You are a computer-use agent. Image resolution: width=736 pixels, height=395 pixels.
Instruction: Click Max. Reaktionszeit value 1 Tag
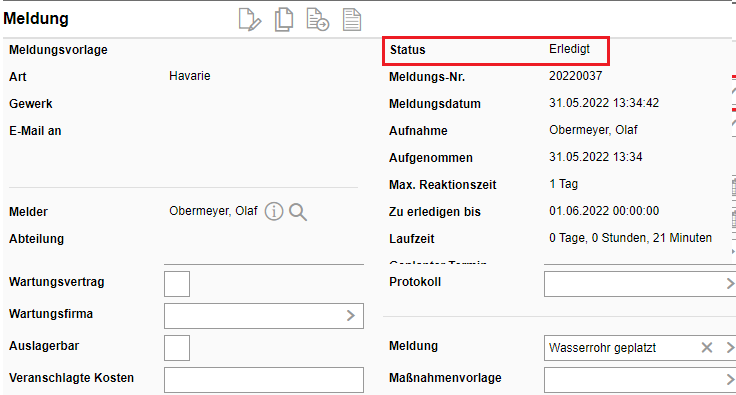[563, 184]
